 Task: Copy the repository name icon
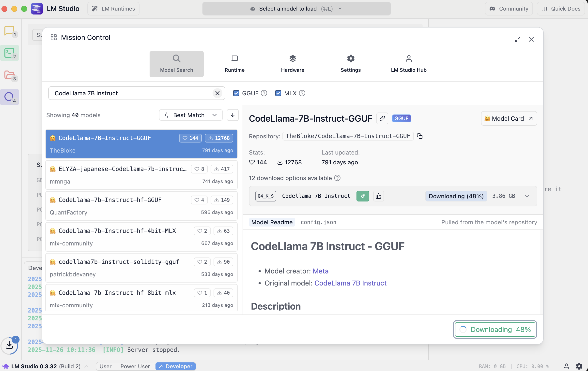point(420,136)
